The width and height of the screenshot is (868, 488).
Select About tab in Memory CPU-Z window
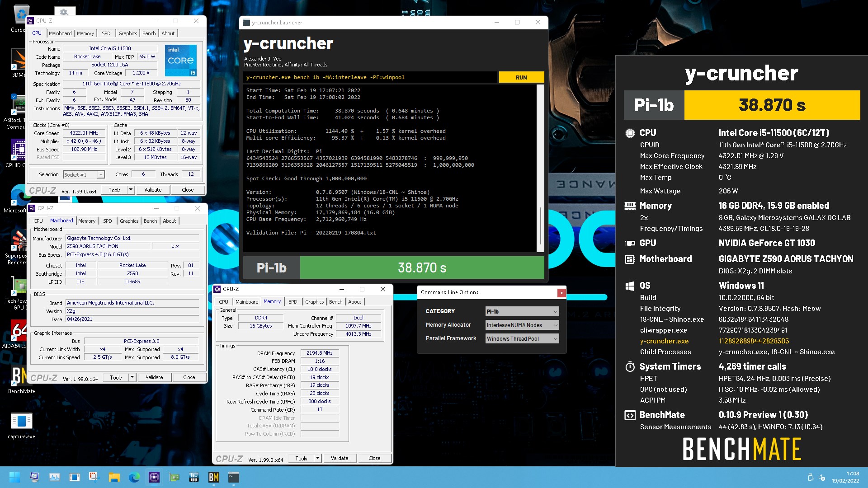click(x=355, y=302)
